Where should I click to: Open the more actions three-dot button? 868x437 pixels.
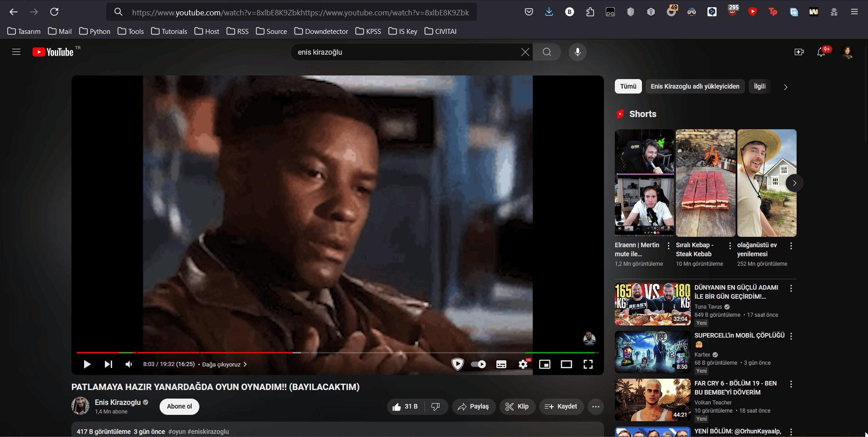(x=596, y=407)
